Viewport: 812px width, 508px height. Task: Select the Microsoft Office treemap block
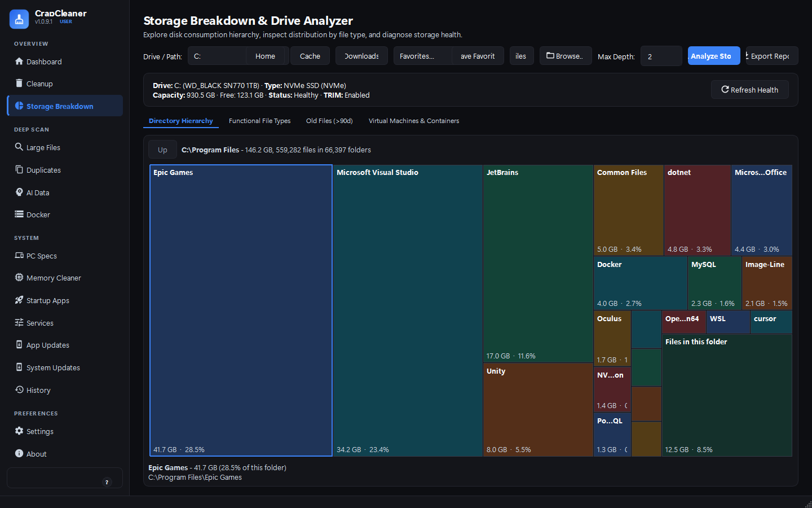point(762,211)
